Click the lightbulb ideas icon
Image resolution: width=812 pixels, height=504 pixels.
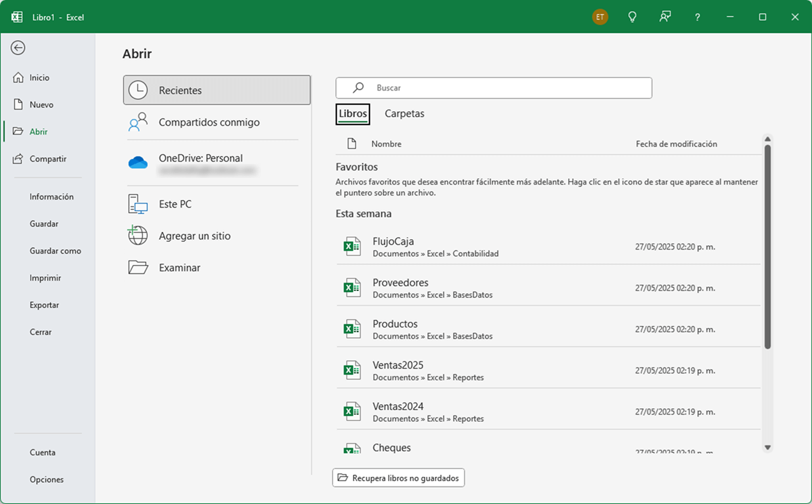tap(633, 17)
